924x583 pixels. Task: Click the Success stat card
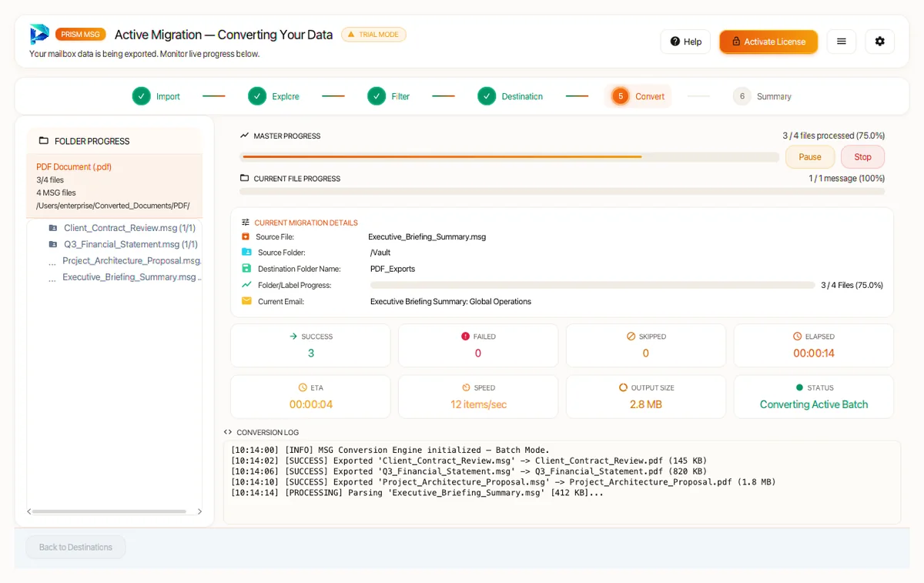(310, 345)
